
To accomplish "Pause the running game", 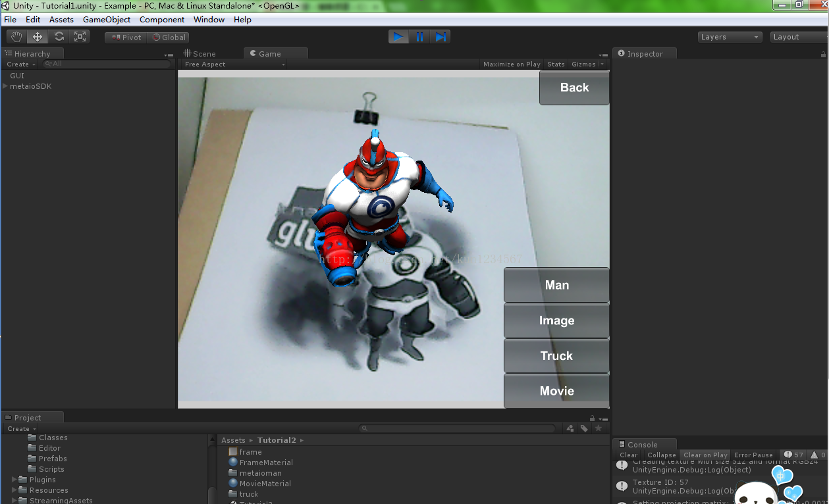I will 419,37.
